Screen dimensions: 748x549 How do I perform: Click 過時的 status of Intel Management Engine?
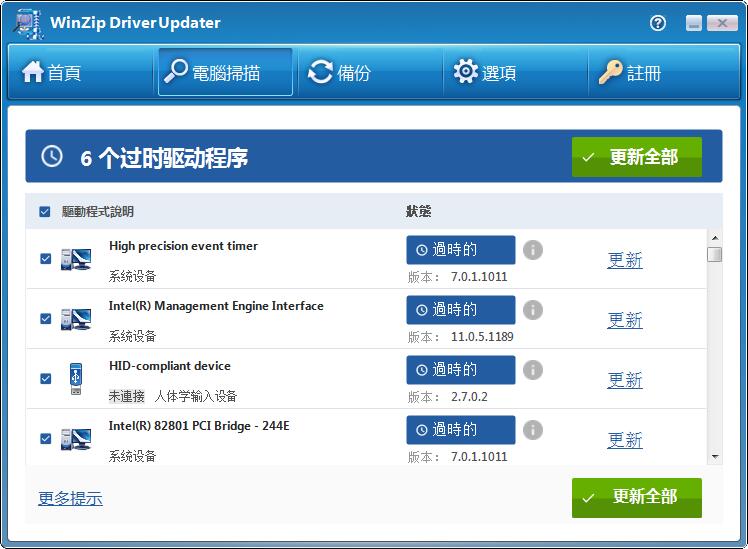pos(461,310)
